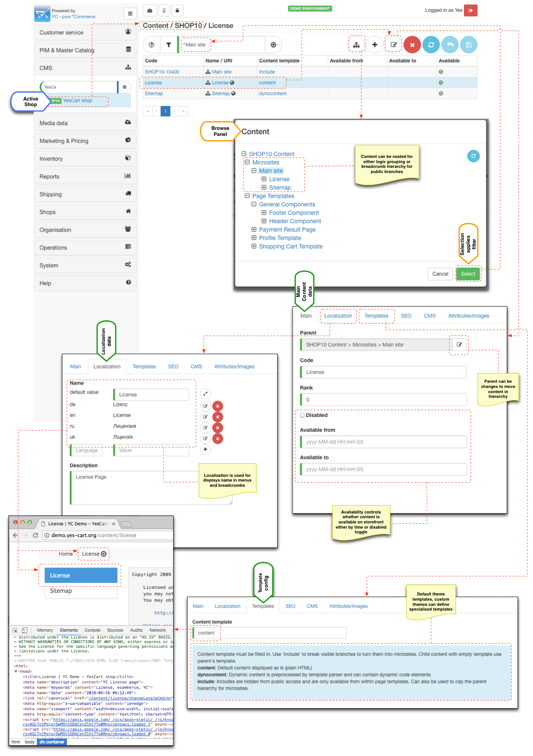
Task: Open the Operations sidebar section
Action: pyautogui.click(x=85, y=248)
